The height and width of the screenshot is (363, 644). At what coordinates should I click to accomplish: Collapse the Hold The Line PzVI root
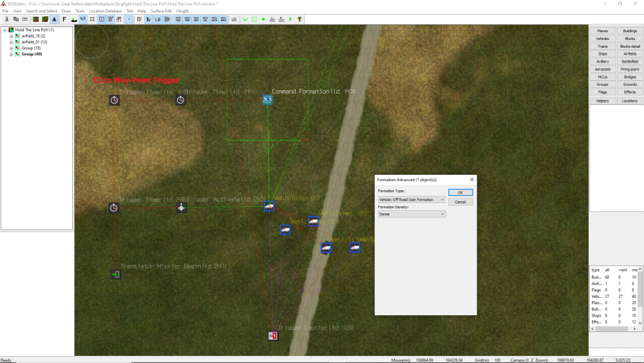(x=5, y=30)
